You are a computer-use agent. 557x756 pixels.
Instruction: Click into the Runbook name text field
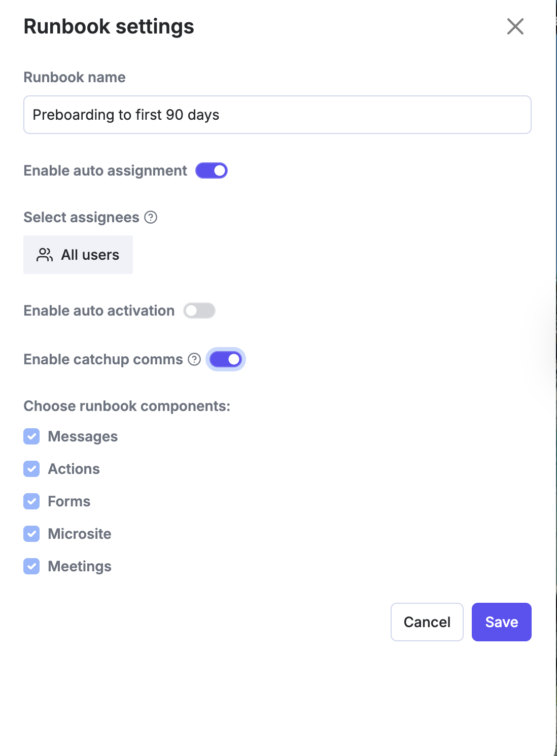277,115
